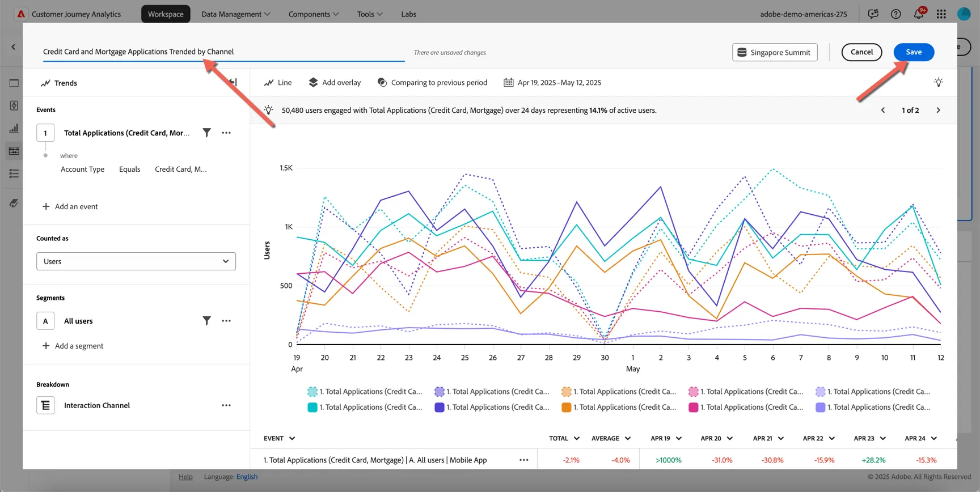Viewport: 980px width, 492px height.
Task: Open the date range calendar icon
Action: click(x=509, y=82)
